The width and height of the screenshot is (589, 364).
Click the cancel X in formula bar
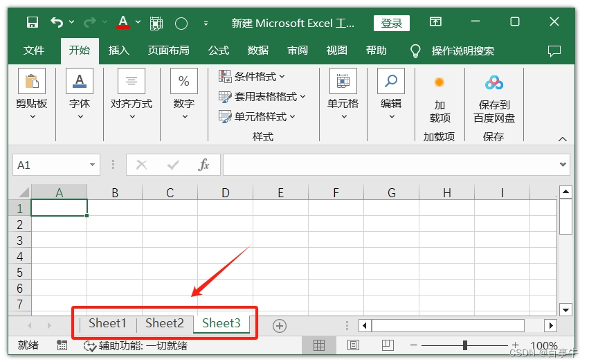coord(142,165)
